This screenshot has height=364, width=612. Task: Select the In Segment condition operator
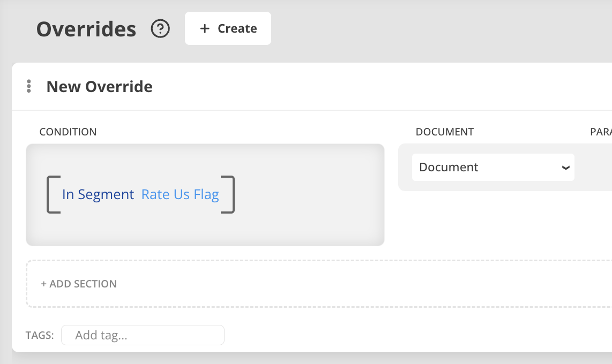click(98, 194)
